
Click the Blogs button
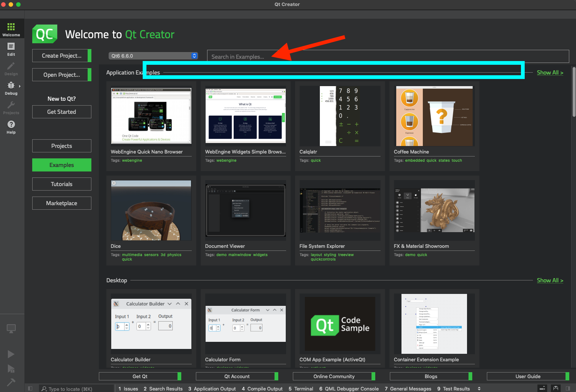[x=431, y=376]
